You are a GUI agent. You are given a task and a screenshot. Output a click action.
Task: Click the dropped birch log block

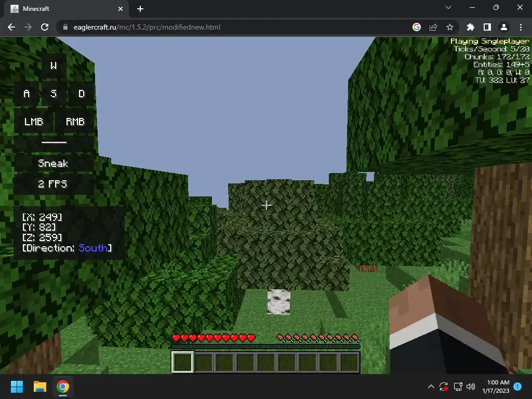pos(278,302)
